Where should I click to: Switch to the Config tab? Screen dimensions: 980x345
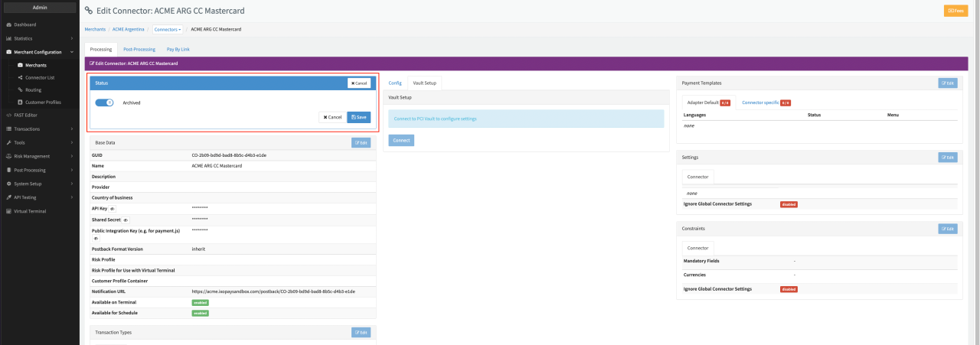click(x=395, y=83)
